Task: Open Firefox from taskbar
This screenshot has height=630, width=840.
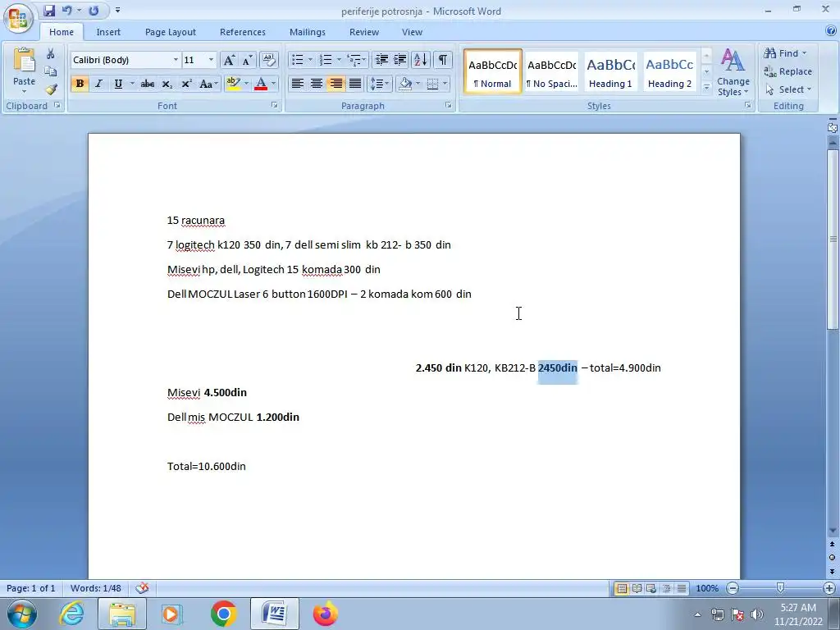Action: [325, 614]
